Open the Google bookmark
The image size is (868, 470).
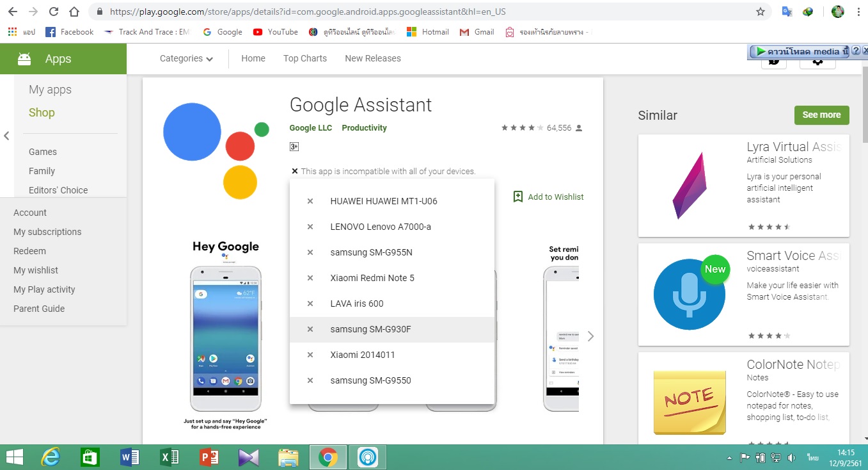222,32
